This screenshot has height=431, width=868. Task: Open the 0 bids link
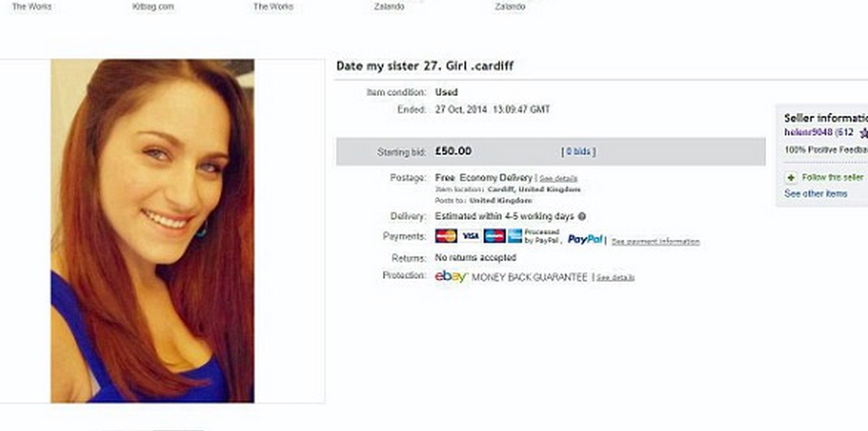pos(578,152)
